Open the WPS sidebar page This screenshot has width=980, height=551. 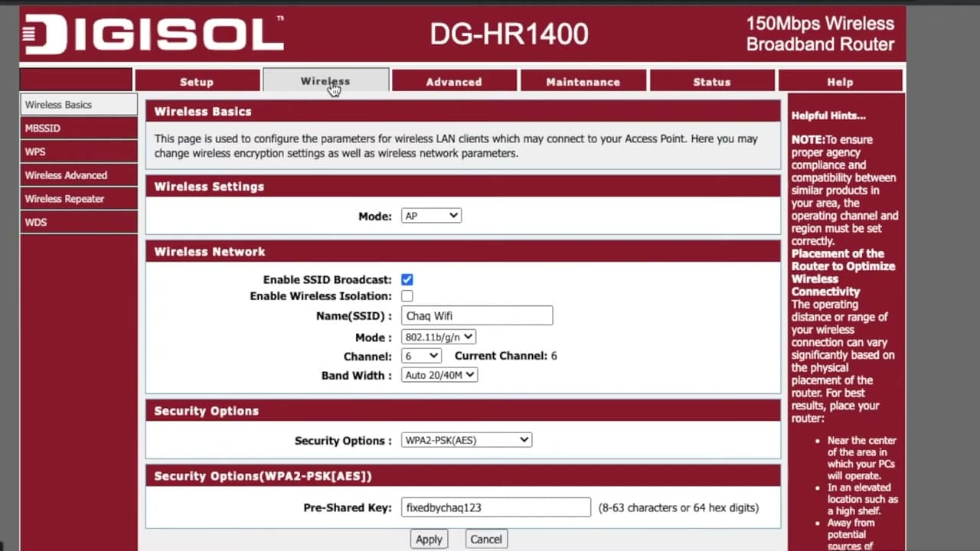pyautogui.click(x=79, y=152)
